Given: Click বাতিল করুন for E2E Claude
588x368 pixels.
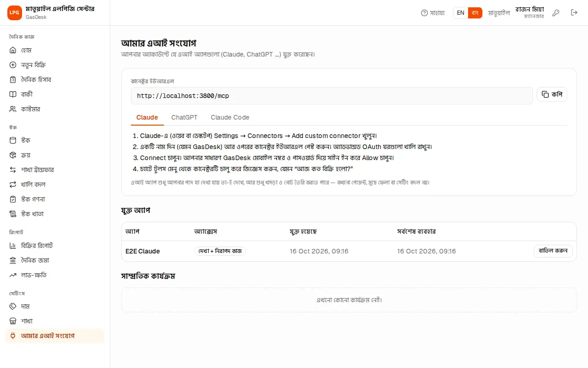Looking at the screenshot, I should point(553,251).
